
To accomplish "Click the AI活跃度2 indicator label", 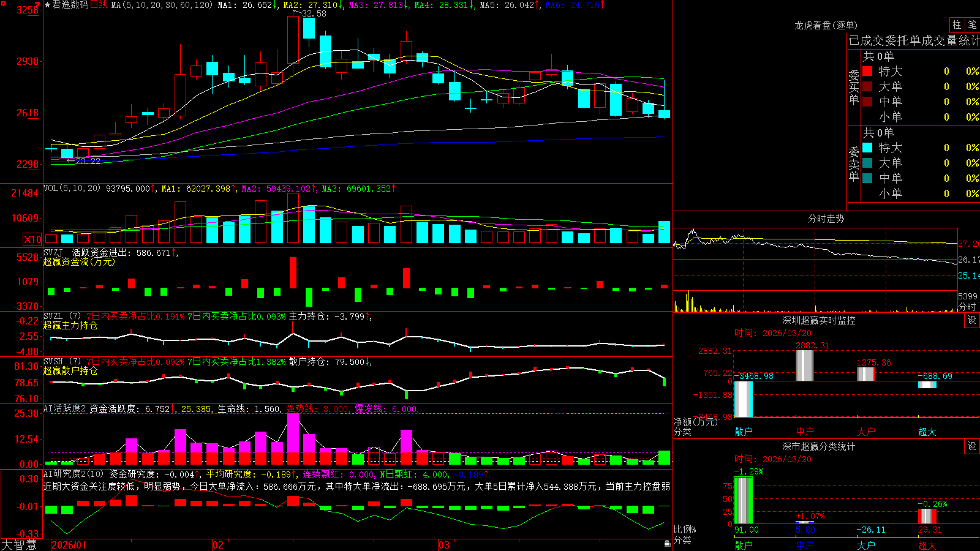I will pos(64,409).
